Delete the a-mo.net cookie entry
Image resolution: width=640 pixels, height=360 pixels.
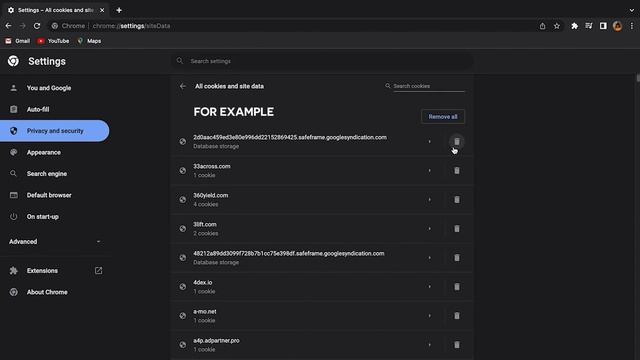pyautogui.click(x=457, y=316)
